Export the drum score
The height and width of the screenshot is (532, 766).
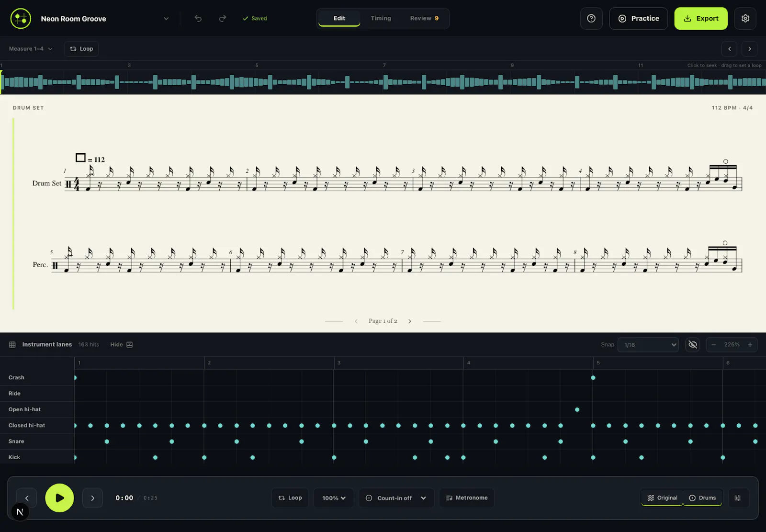click(701, 19)
